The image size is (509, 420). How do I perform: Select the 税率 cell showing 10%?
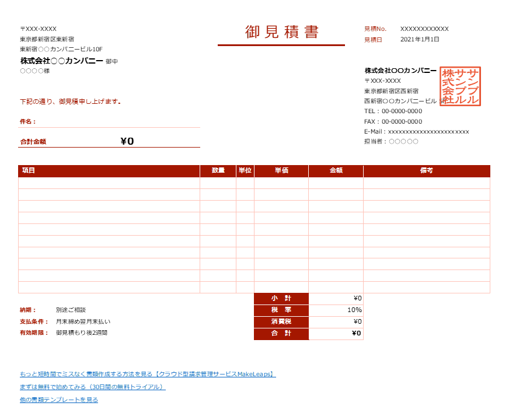pos(336,310)
